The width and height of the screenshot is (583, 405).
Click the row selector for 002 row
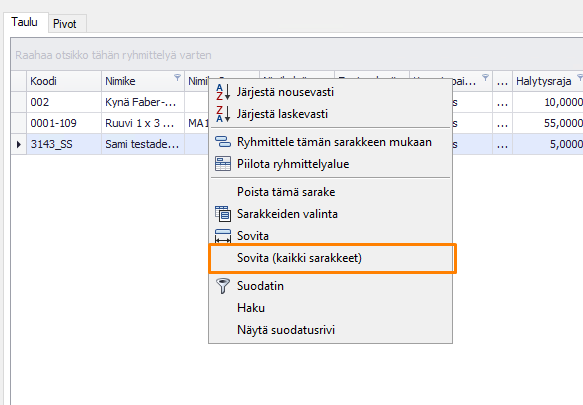pyautogui.click(x=19, y=102)
